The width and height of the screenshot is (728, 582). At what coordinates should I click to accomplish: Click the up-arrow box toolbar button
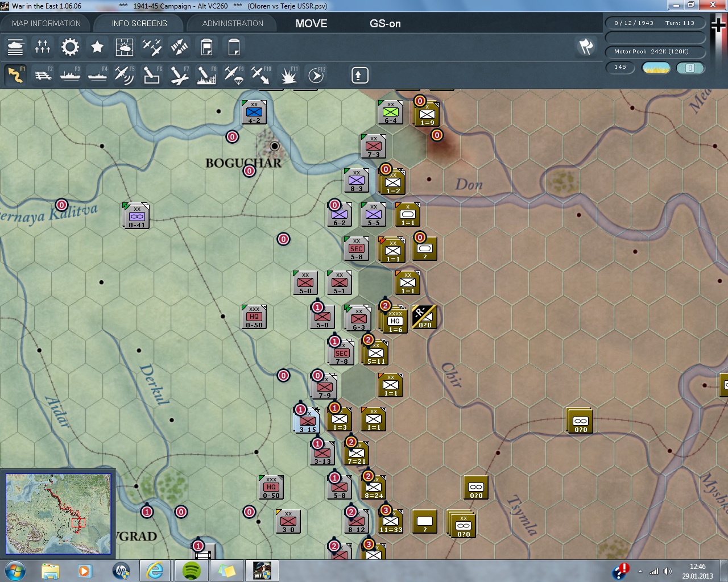click(x=359, y=75)
